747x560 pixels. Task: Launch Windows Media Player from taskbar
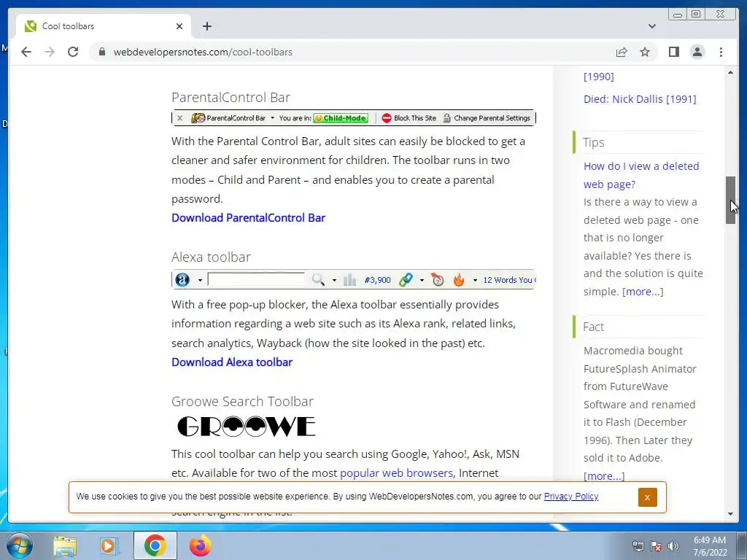[109, 545]
